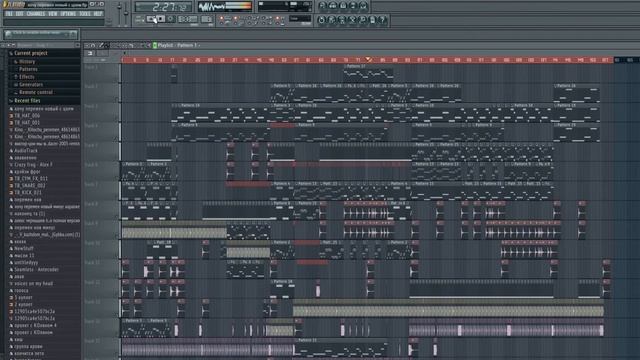Select the TB_HAT_001 file

point(27,122)
